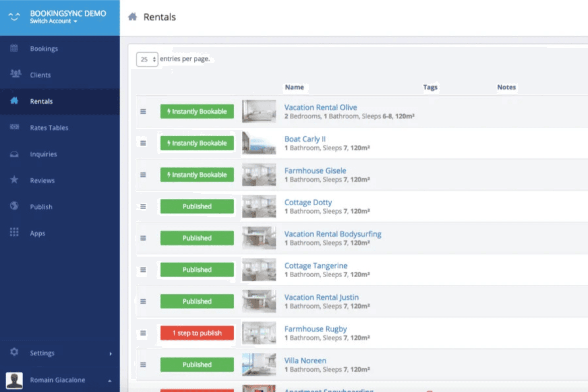The image size is (588, 392).
Task: Expand the Romain Giacalone user menu arrow
Action: click(110, 380)
